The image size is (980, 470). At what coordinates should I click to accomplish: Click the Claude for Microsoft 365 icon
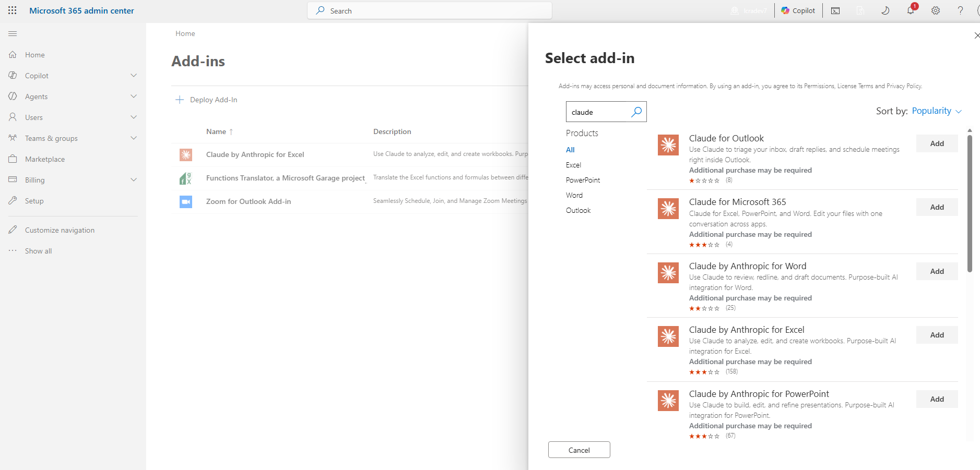[668, 209]
